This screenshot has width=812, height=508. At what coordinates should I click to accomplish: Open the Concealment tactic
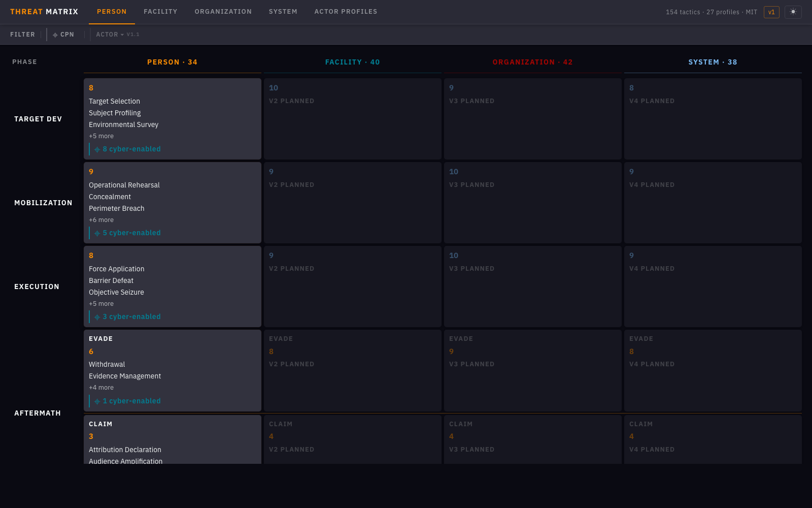pyautogui.click(x=110, y=197)
